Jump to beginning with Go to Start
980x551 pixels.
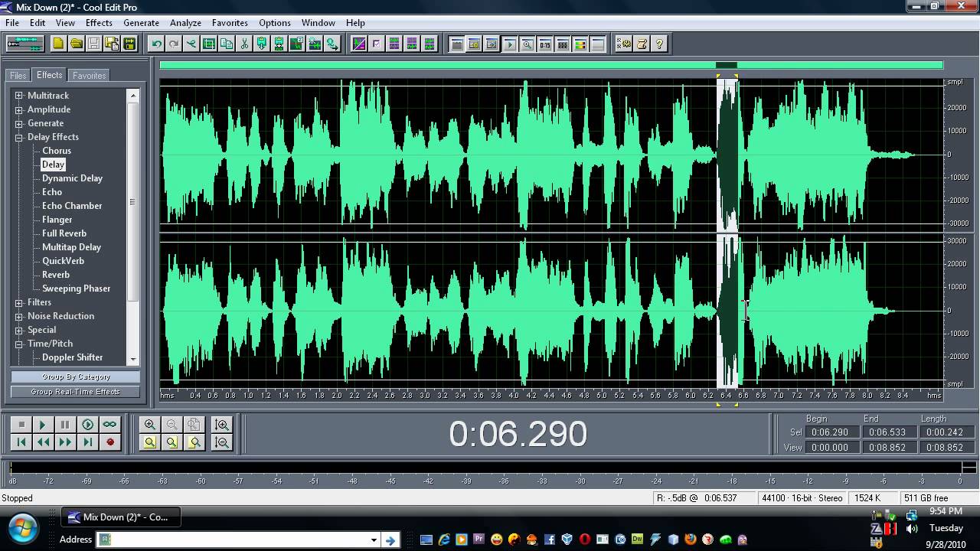[21, 442]
